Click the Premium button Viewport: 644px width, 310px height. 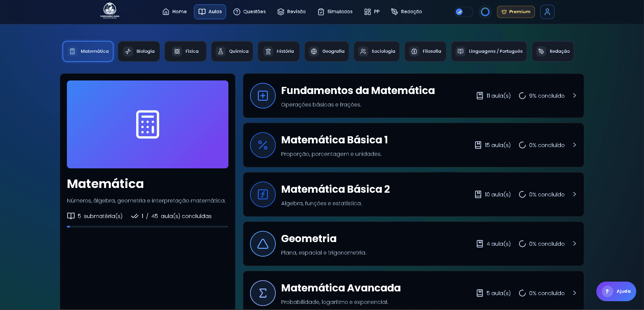(x=516, y=11)
